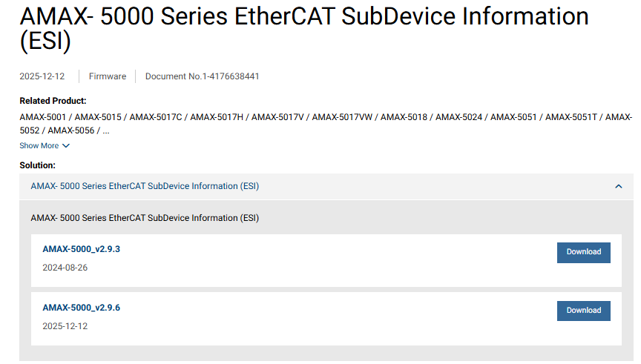The image size is (641, 364).
Task: Go to the AMAX-5015 product
Action: click(98, 117)
